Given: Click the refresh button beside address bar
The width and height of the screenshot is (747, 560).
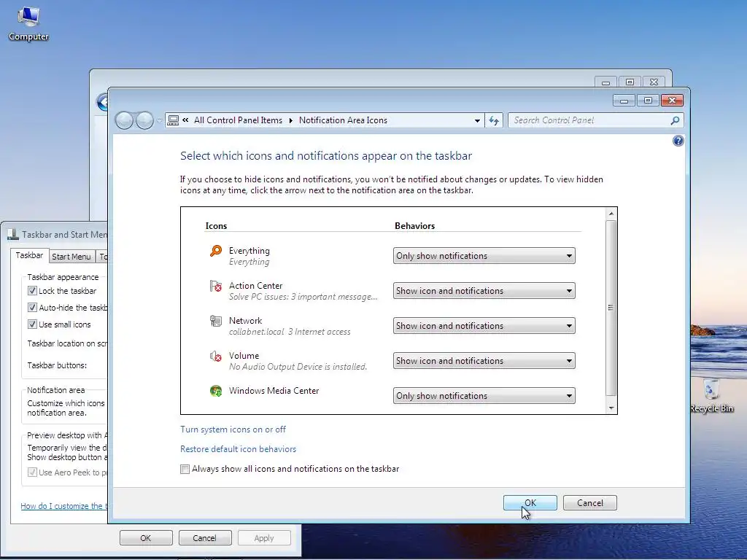Looking at the screenshot, I should 494,120.
